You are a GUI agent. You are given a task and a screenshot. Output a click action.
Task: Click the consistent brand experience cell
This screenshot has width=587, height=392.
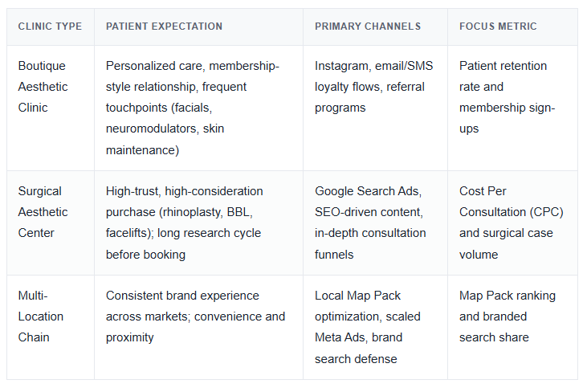[198, 327]
